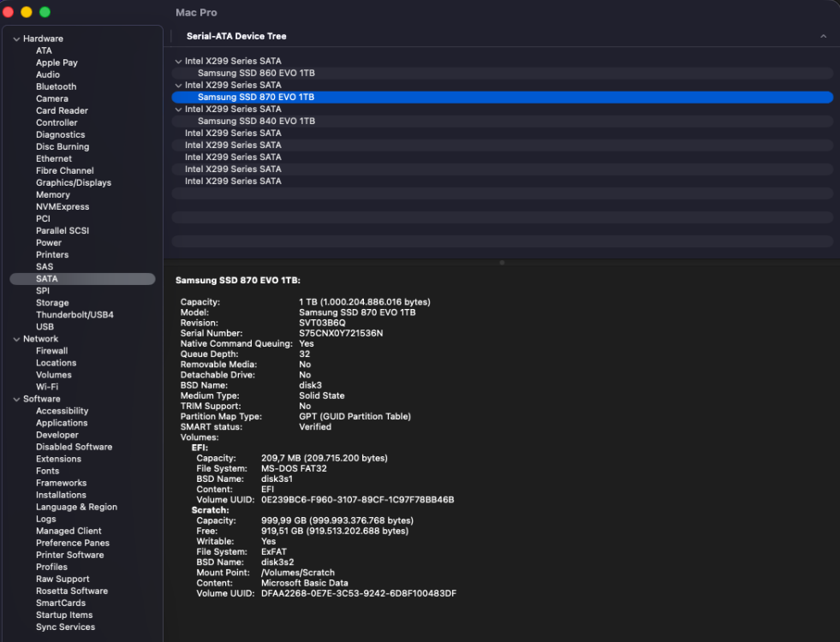This screenshot has width=840, height=642.
Task: Open Diagnostics in the sidebar
Action: [x=61, y=134]
